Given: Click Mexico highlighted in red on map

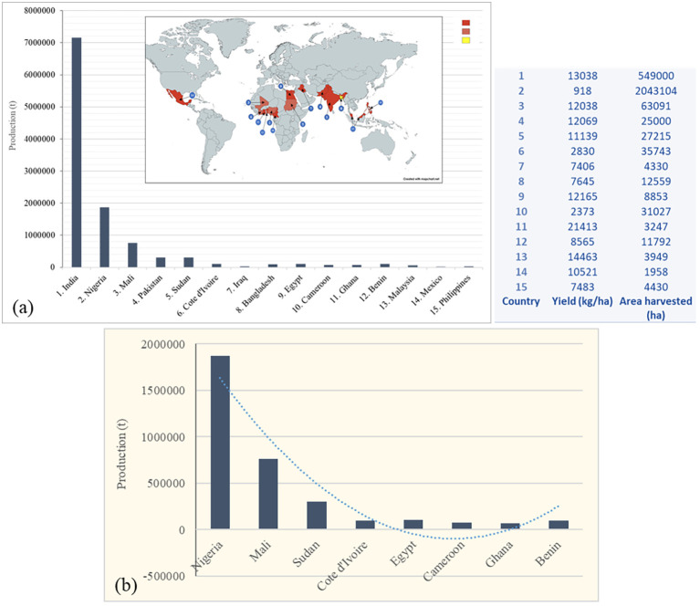Looking at the screenshot, I should (x=178, y=97).
